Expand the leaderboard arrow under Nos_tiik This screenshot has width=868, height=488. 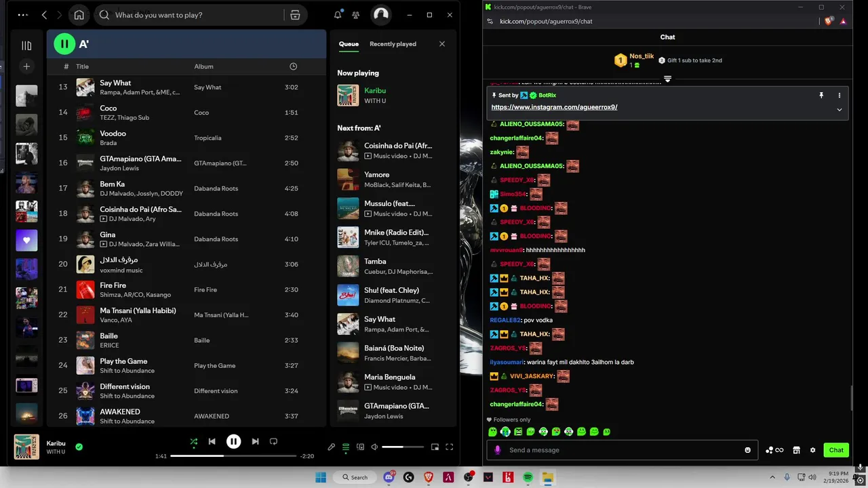point(667,79)
